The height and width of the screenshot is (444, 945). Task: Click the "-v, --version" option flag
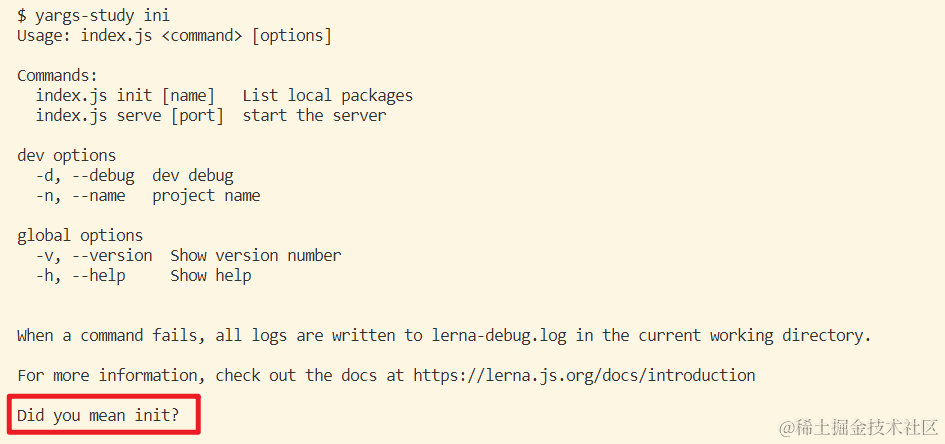click(x=94, y=255)
